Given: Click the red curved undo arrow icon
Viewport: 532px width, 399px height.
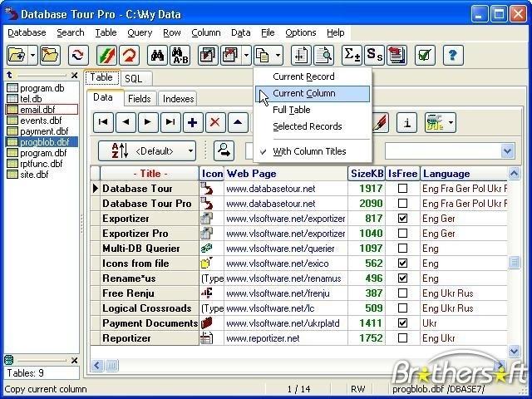Looking at the screenshot, I should (x=129, y=55).
